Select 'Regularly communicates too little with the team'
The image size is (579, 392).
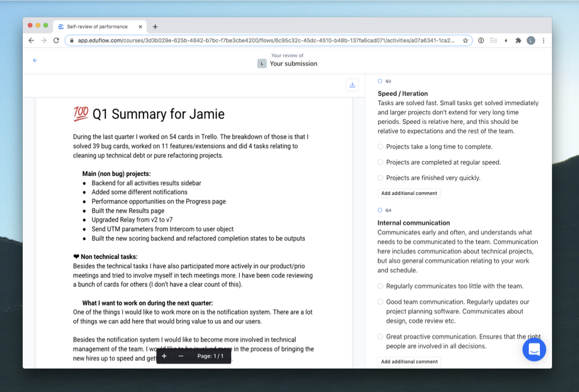[x=381, y=286]
